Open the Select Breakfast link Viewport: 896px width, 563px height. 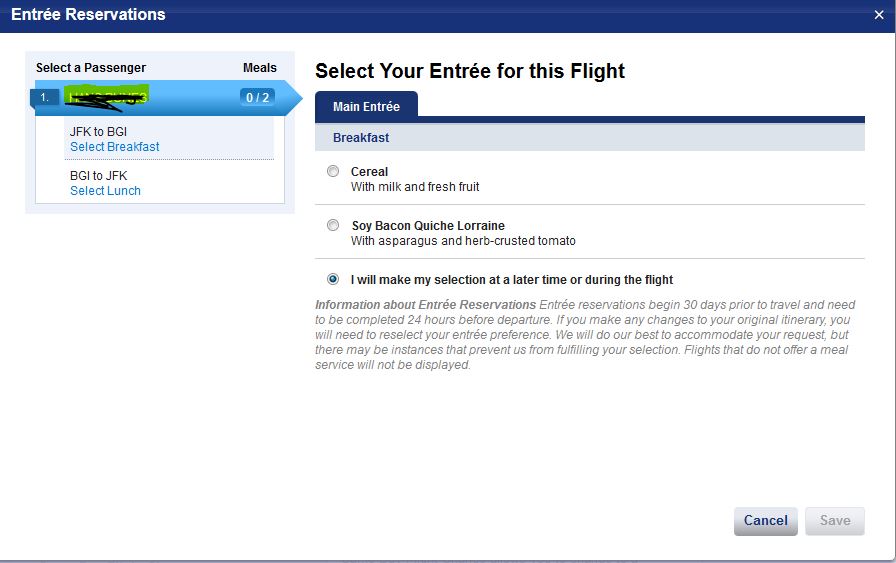click(x=114, y=147)
